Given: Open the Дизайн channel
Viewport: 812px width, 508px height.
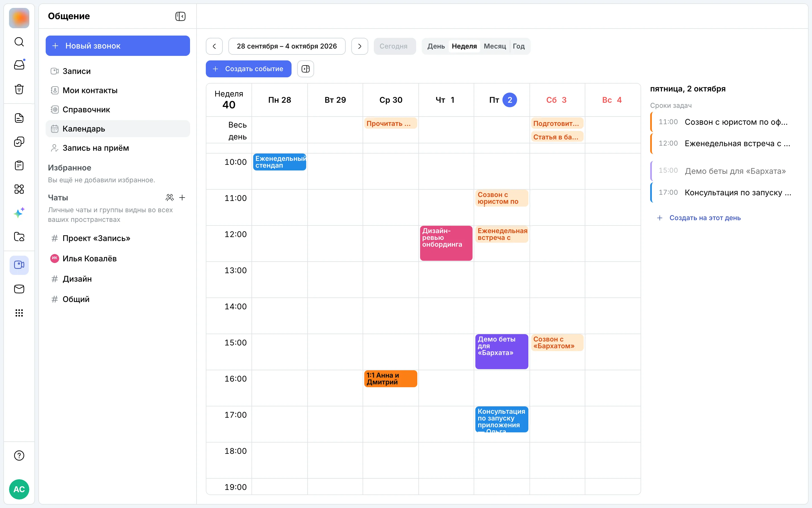Looking at the screenshot, I should (x=118, y=279).
